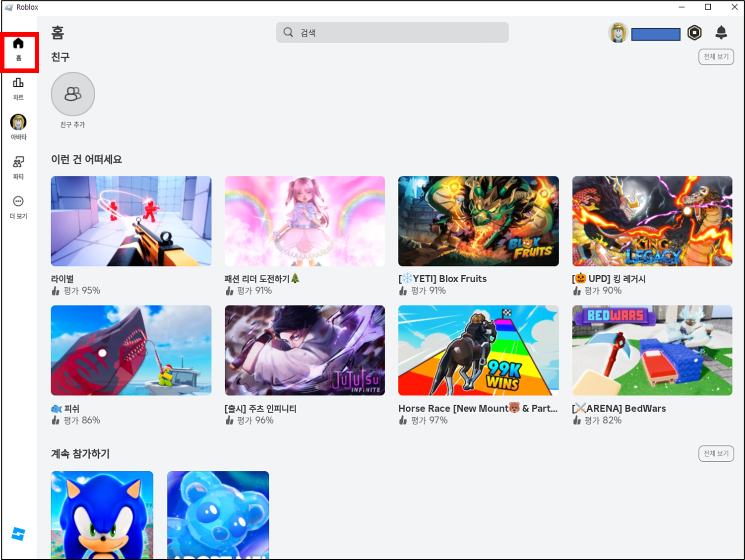Viewport: 745px width, 560px height.
Task: Click the 평가 96% rating text
Action: 255,420
